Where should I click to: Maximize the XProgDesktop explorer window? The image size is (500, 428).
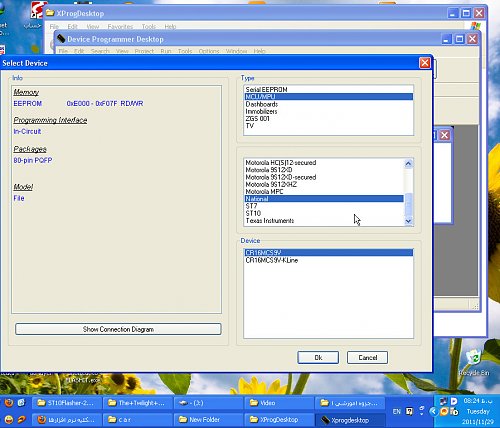pyautogui.click(x=466, y=13)
